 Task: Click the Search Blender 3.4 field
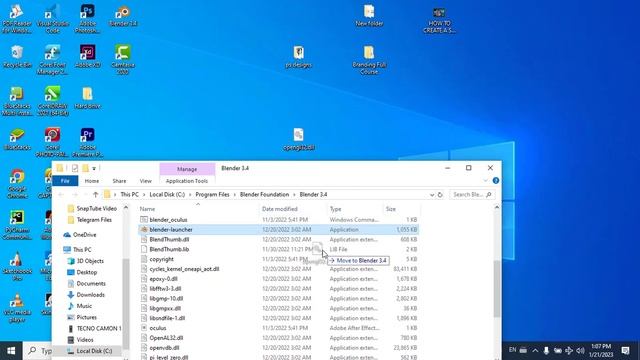(x=472, y=195)
